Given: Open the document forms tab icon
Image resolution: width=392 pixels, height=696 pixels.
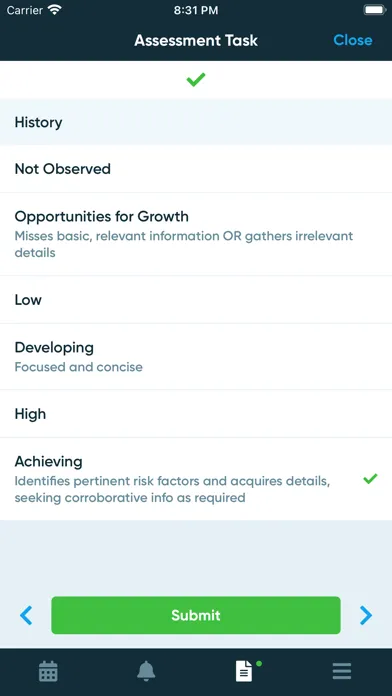Looking at the screenshot, I should pos(244,671).
